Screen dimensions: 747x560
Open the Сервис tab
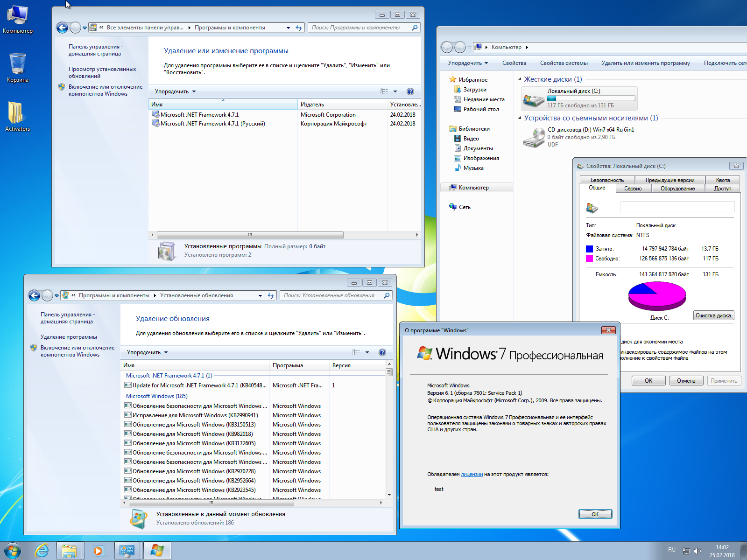(x=633, y=189)
